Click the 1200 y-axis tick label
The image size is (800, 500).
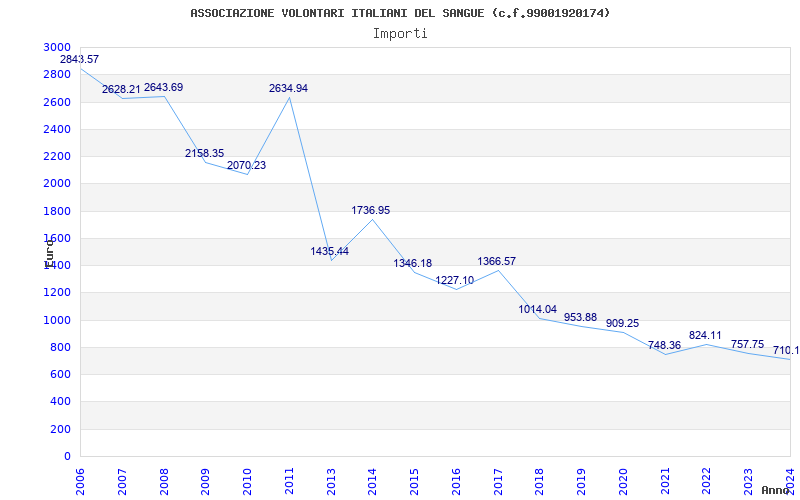[x=57, y=293]
